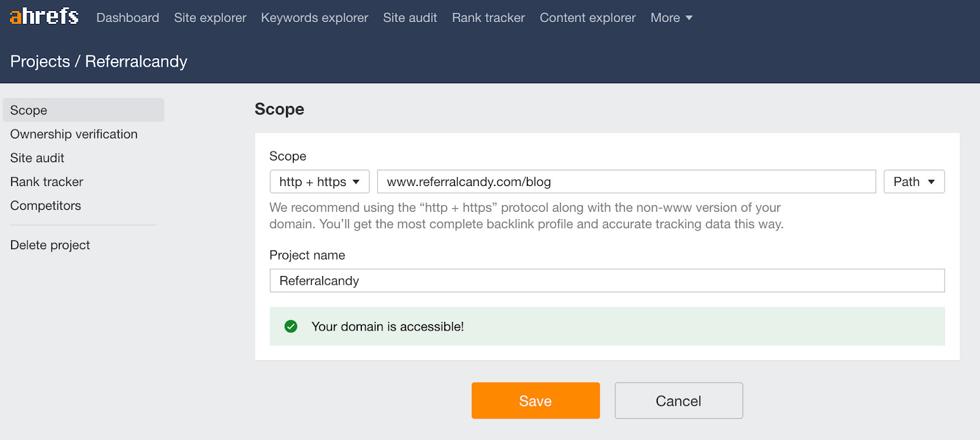Open Keywords explorer in the navbar
Screen dimensions: 980x440
314,18
